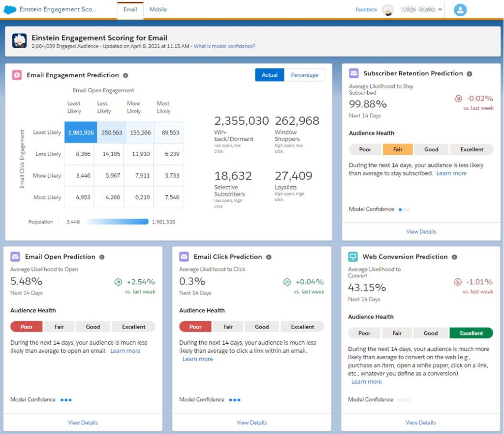
Task: Click View Details under Subscriber Retention Prediction
Action: 421,232
